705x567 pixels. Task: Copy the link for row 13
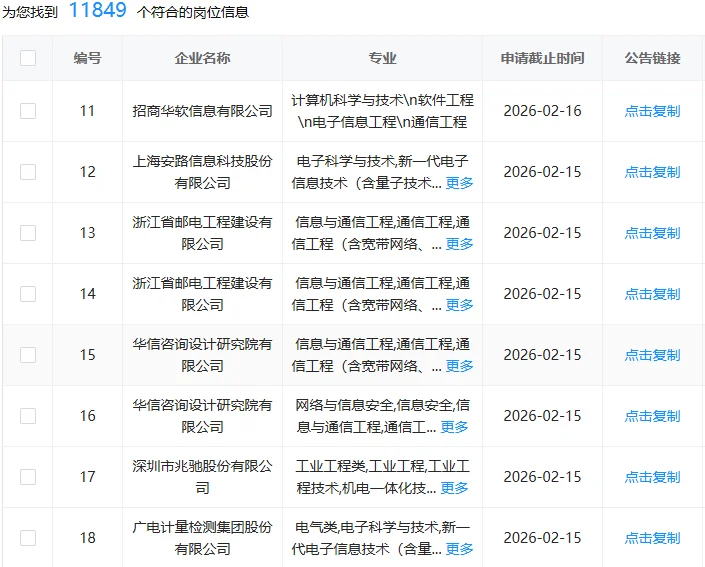pos(652,233)
